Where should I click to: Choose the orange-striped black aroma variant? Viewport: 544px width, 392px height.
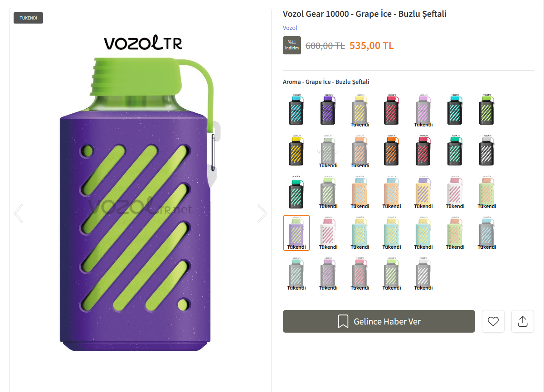[x=392, y=151]
